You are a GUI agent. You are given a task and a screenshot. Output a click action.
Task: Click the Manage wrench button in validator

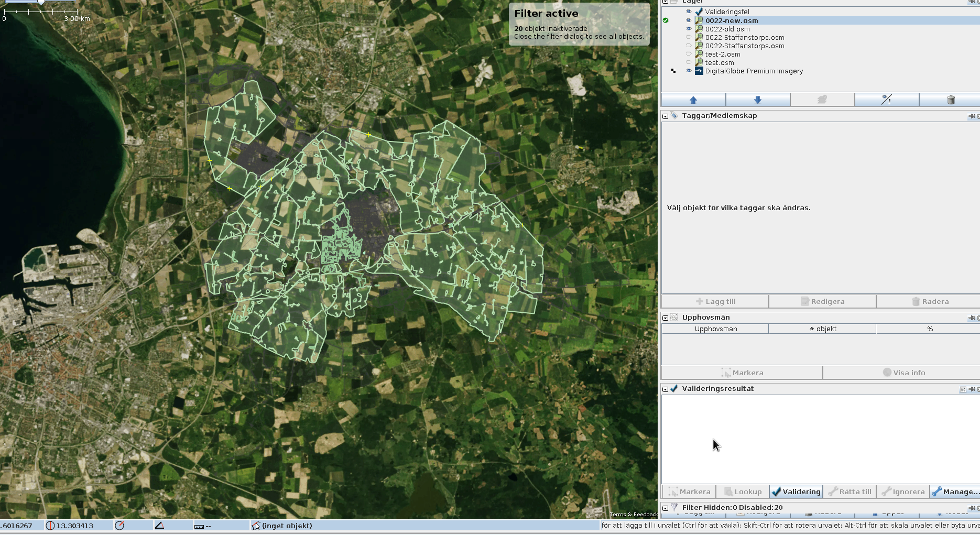954,492
